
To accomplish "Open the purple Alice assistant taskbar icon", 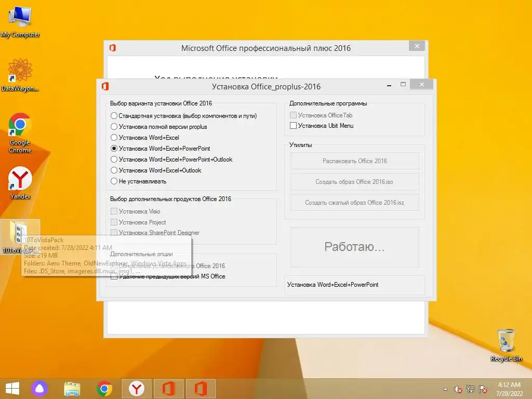I will coord(39,389).
